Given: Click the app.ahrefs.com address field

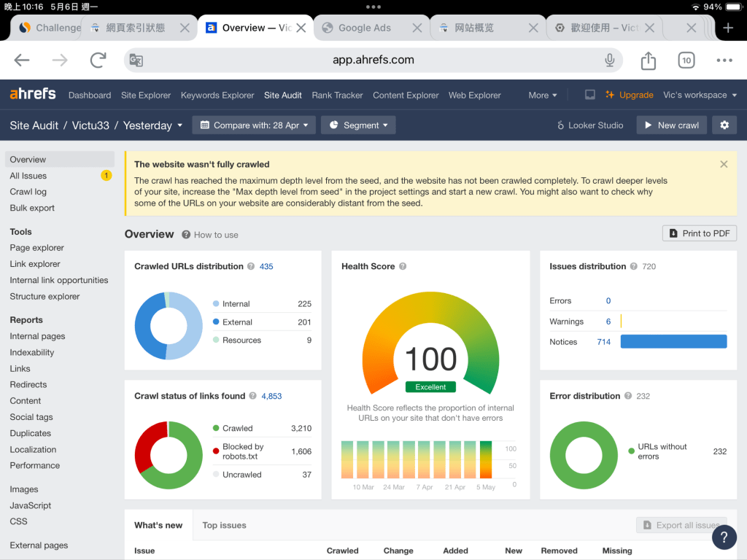Looking at the screenshot, I should point(373,61).
